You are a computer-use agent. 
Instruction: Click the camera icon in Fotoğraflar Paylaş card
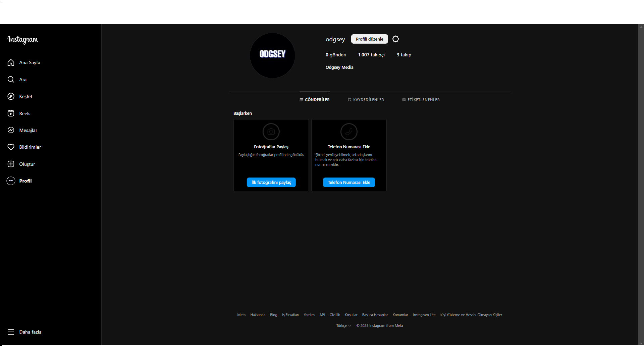click(x=271, y=132)
